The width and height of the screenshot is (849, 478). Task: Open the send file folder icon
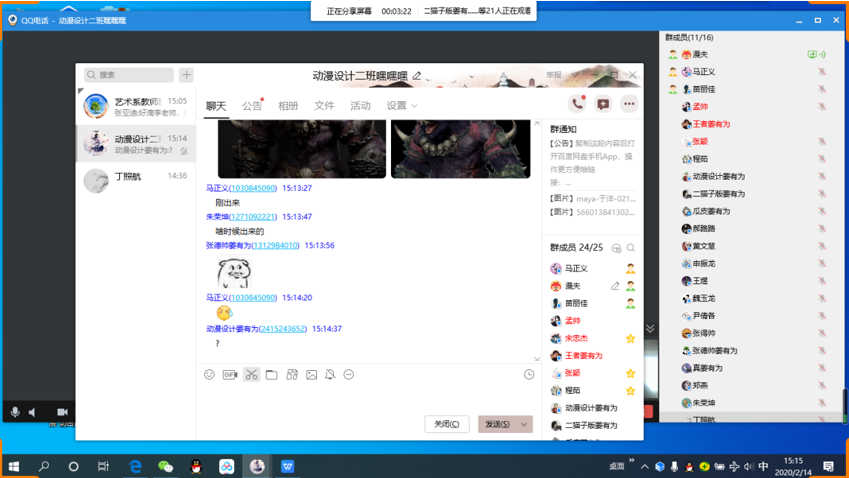271,375
